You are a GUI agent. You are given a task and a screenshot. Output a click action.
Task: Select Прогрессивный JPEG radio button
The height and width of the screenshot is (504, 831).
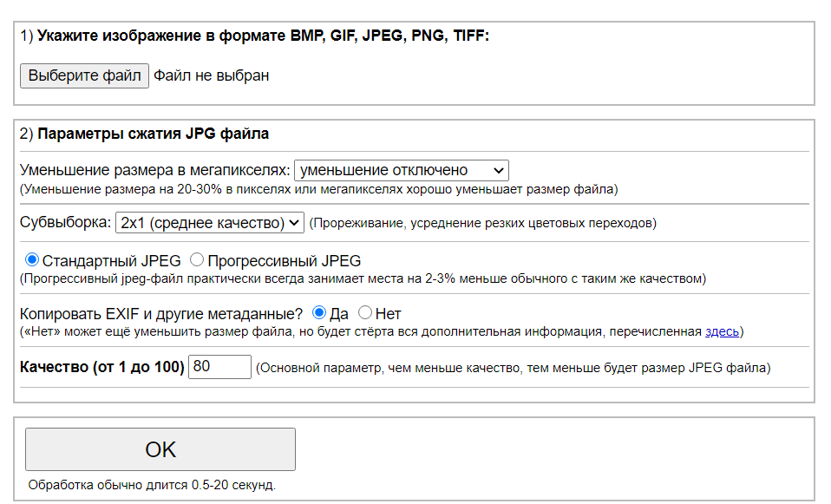(x=197, y=259)
